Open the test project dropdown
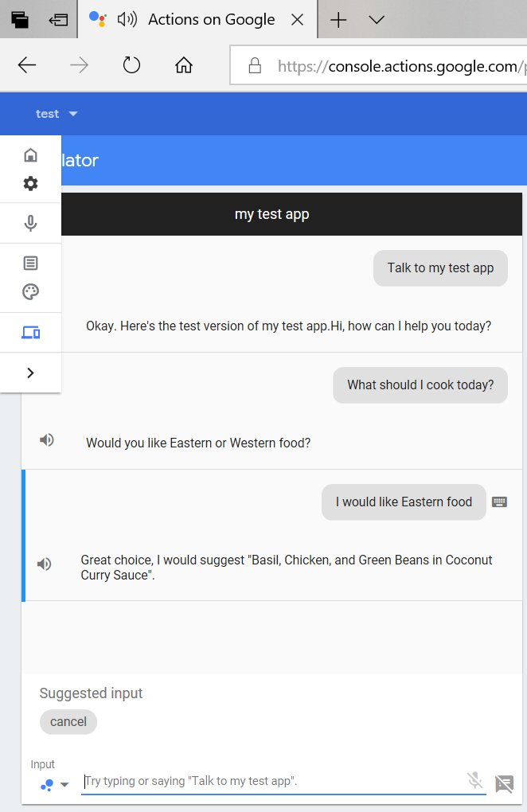This screenshot has height=812, width=527. pos(57,113)
